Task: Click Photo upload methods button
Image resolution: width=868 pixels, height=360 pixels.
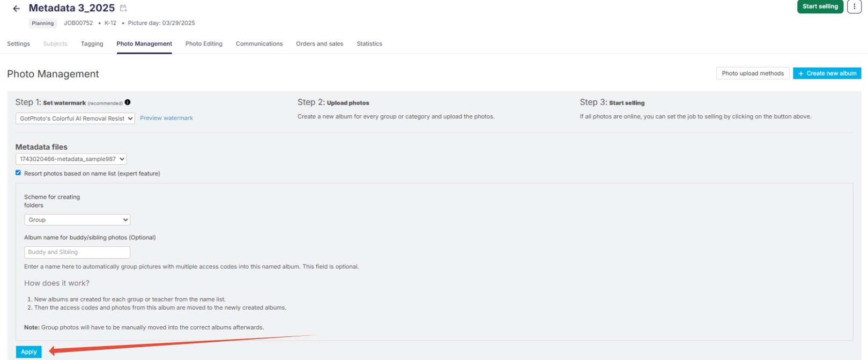Action: point(753,74)
